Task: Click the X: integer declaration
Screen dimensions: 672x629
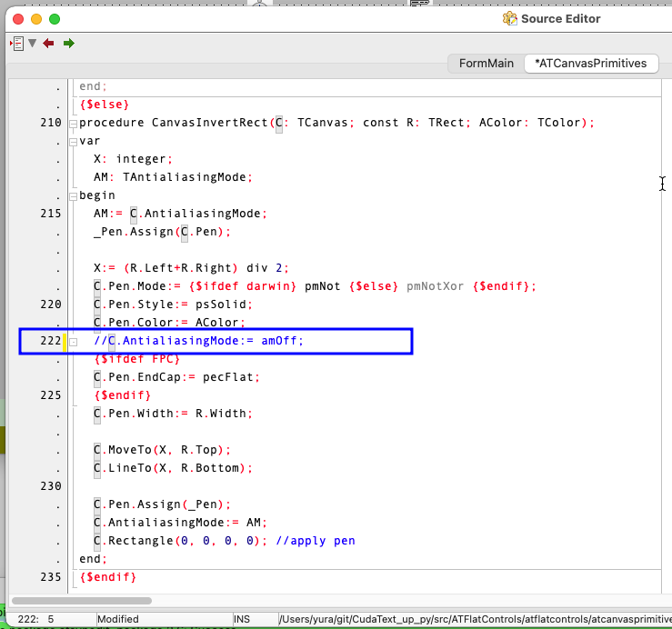Action: 134,159
